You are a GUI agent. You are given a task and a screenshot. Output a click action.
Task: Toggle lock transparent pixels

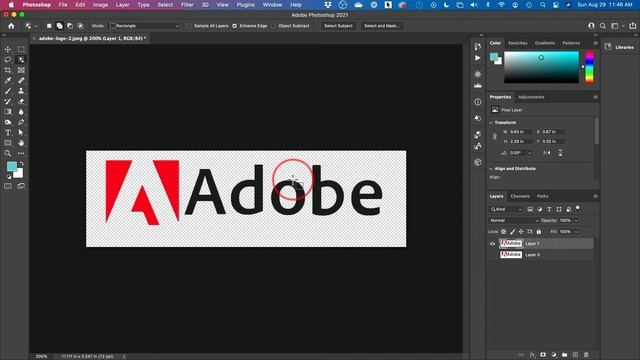504,231
